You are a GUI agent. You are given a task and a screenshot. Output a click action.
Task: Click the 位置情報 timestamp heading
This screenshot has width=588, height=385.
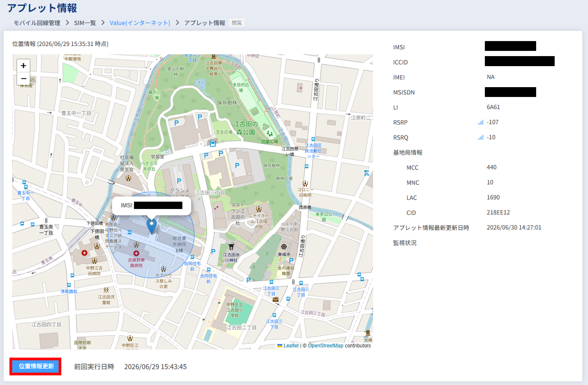coord(60,44)
